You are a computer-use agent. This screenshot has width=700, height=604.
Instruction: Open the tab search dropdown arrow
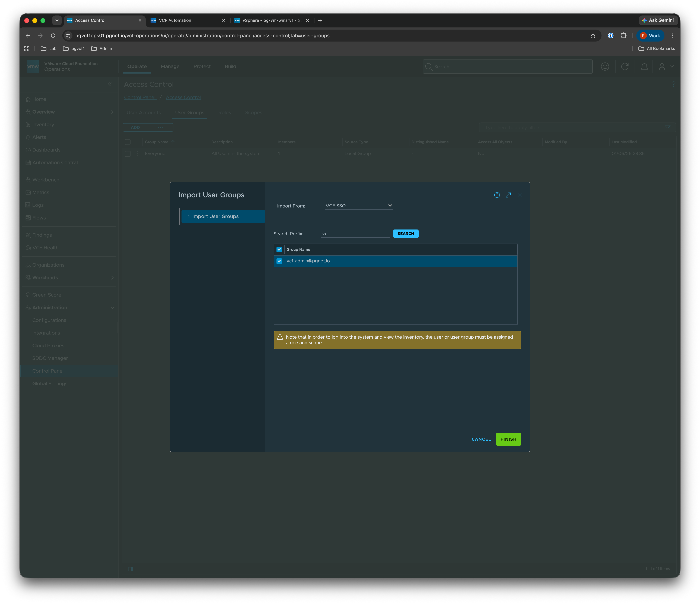[57, 20]
